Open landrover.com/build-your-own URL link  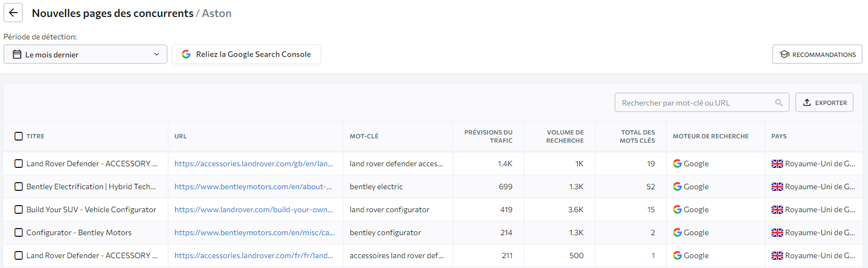(x=254, y=209)
